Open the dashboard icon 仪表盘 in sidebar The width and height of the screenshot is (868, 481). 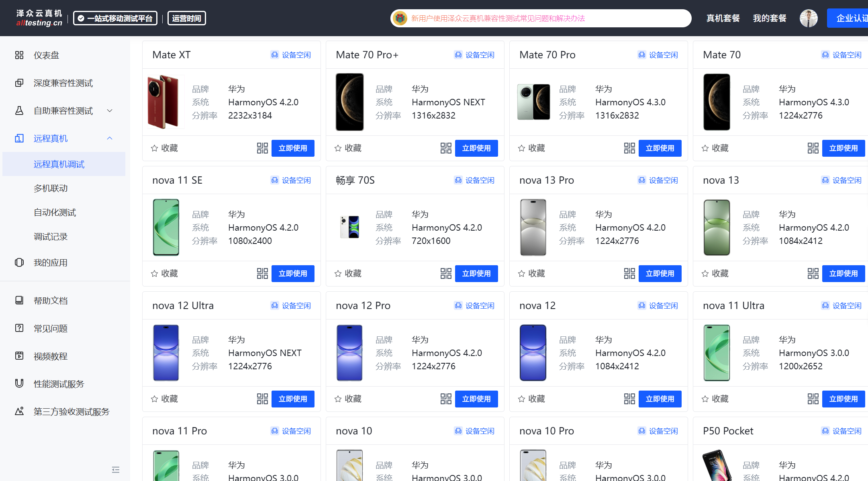[x=19, y=55]
